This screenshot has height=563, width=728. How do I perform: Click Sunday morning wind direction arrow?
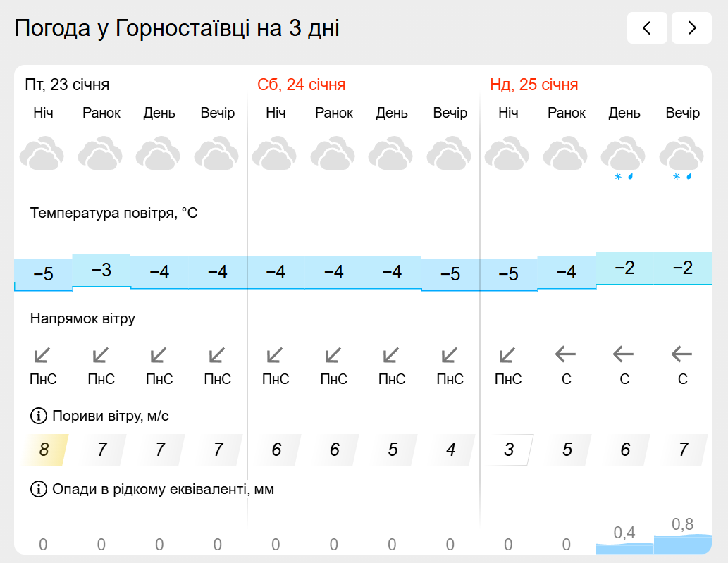click(x=566, y=353)
